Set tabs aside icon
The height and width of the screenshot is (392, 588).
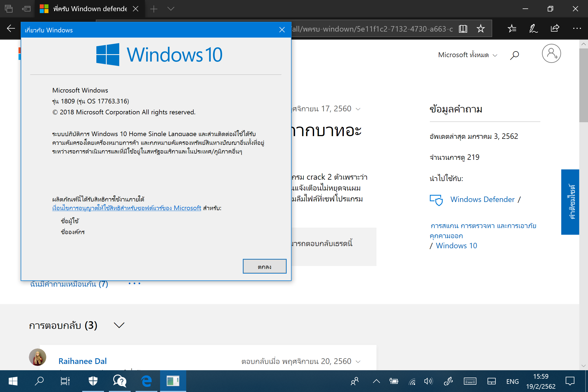[x=26, y=9]
